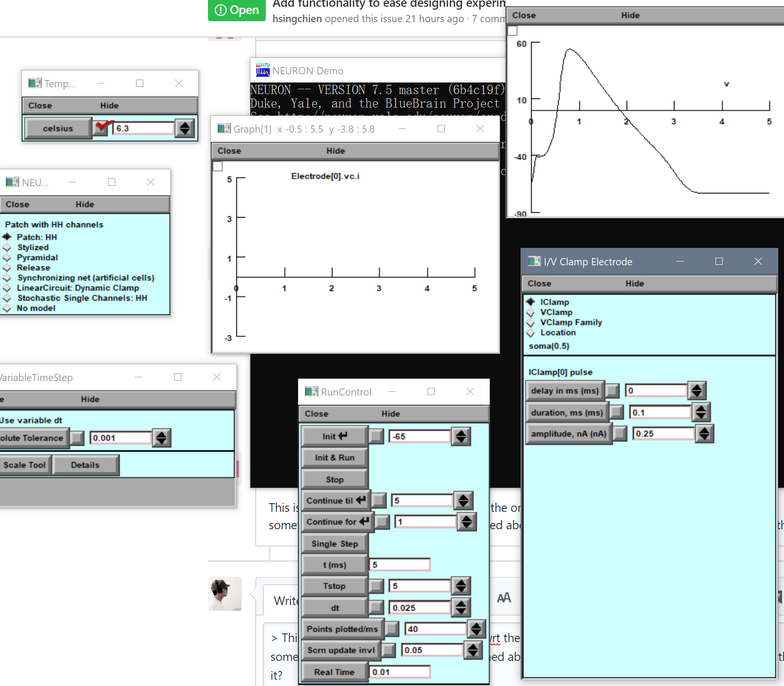Viewport: 784px width, 686px height.
Task: Click the text size AA icon
Action: coord(504,598)
